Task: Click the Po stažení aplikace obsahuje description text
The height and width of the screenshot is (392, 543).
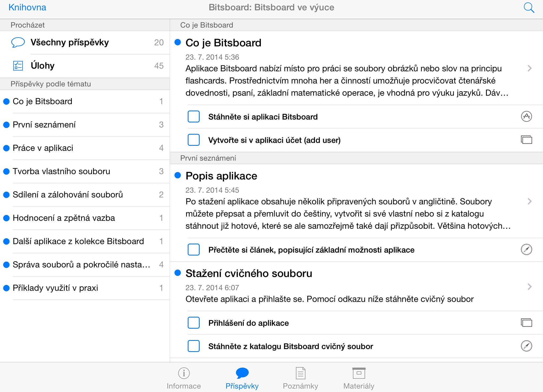Action: pyautogui.click(x=348, y=214)
